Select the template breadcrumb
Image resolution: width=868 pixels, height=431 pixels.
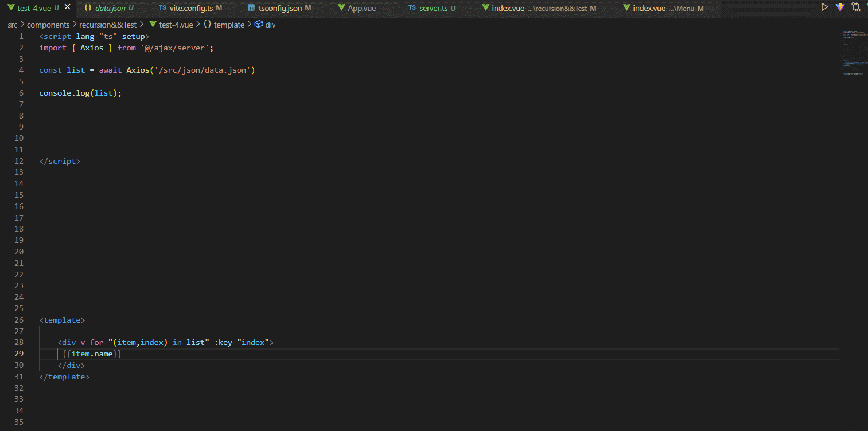(224, 25)
